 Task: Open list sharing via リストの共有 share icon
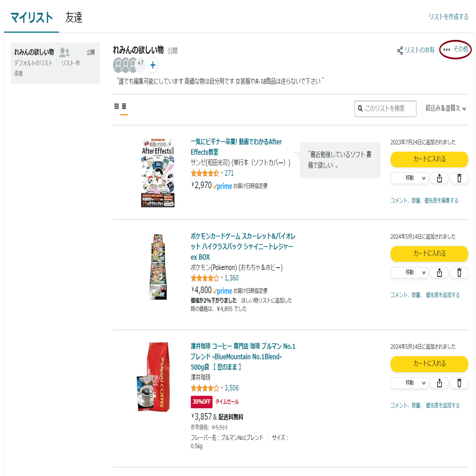(x=399, y=51)
